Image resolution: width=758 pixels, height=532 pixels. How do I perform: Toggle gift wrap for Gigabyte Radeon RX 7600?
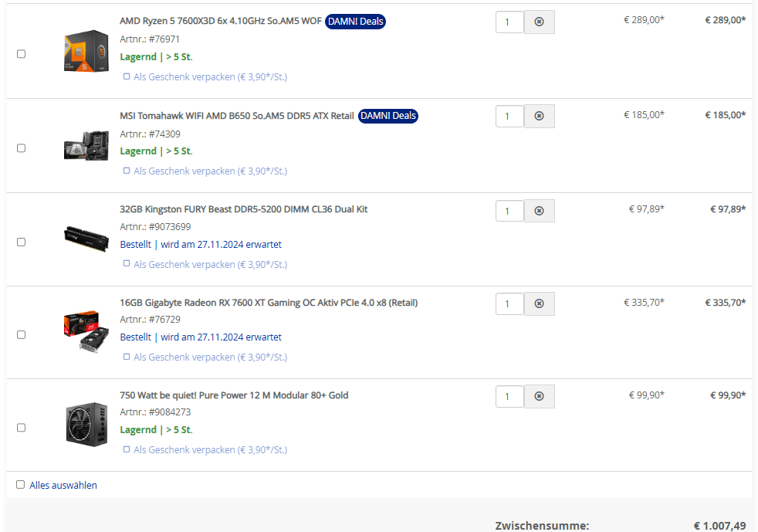coord(126,357)
